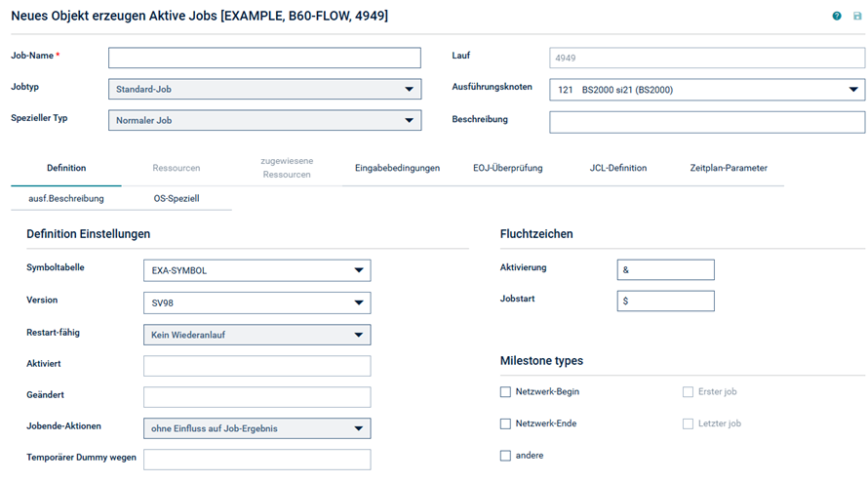This screenshot has height=483, width=868.
Task: Click into the Beschreibung text field
Action: 707,122
